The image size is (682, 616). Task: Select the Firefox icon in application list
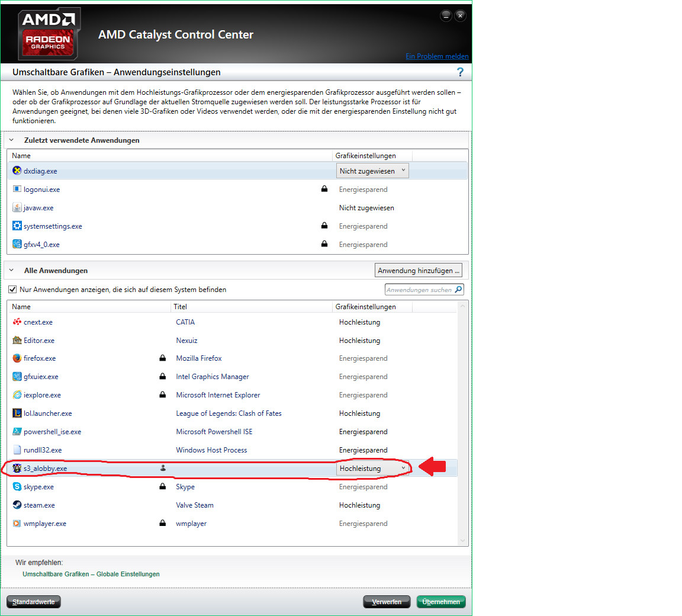coord(17,358)
